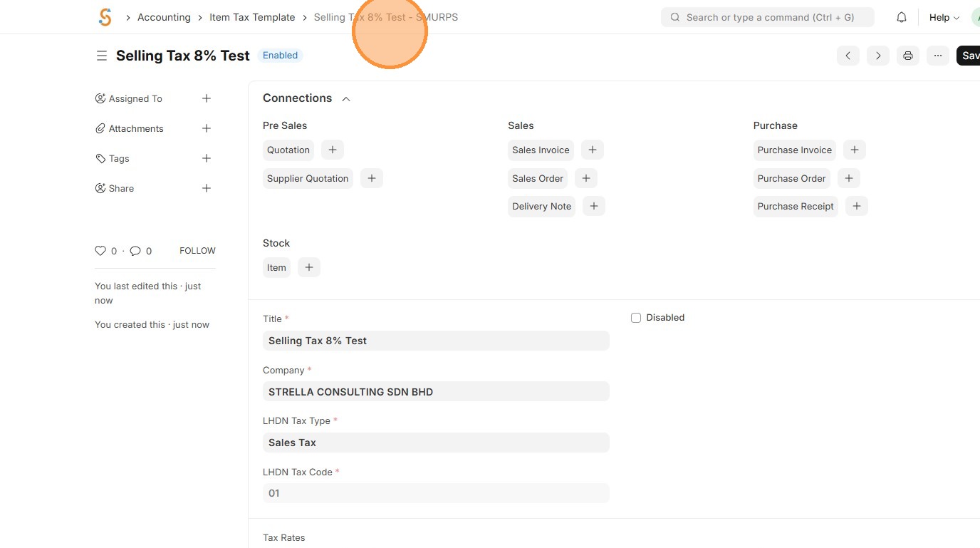
Task: Add an assignee with plus icon
Action: click(x=207, y=98)
